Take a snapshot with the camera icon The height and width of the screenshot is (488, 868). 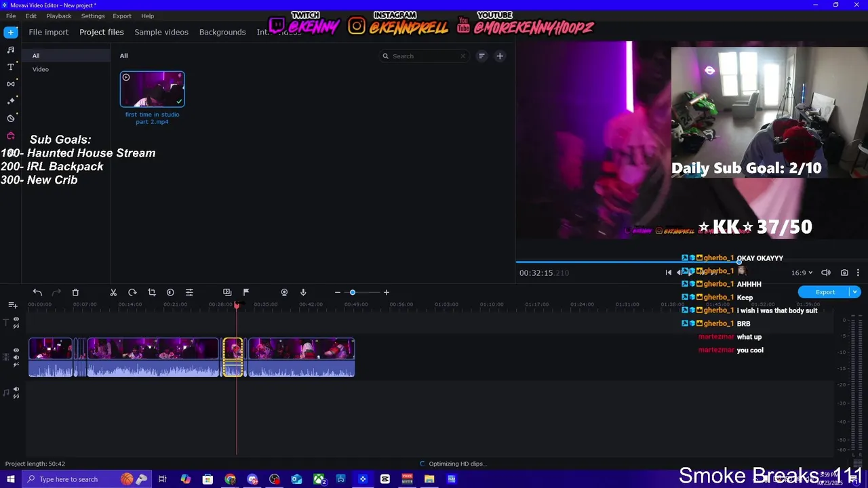[x=844, y=272]
